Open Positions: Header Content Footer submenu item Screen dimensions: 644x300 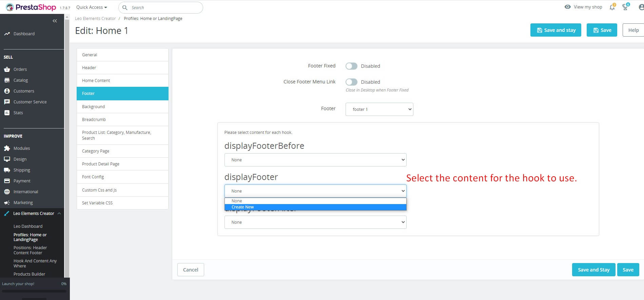point(31,250)
